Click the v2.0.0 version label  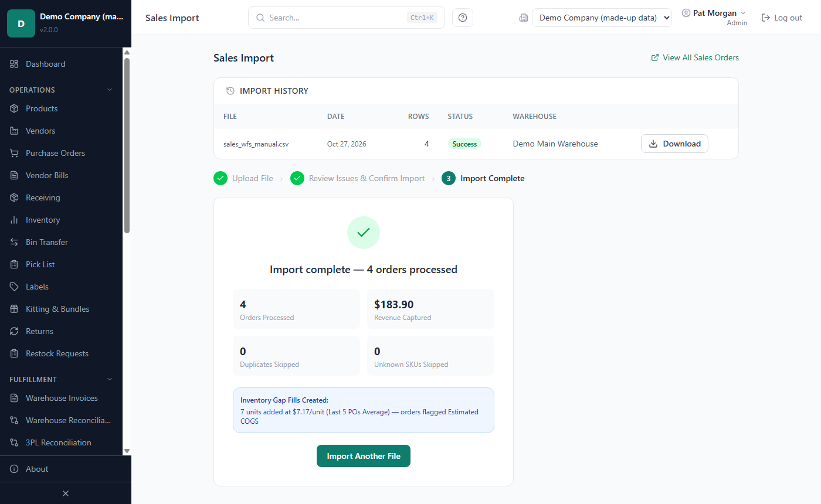click(49, 30)
